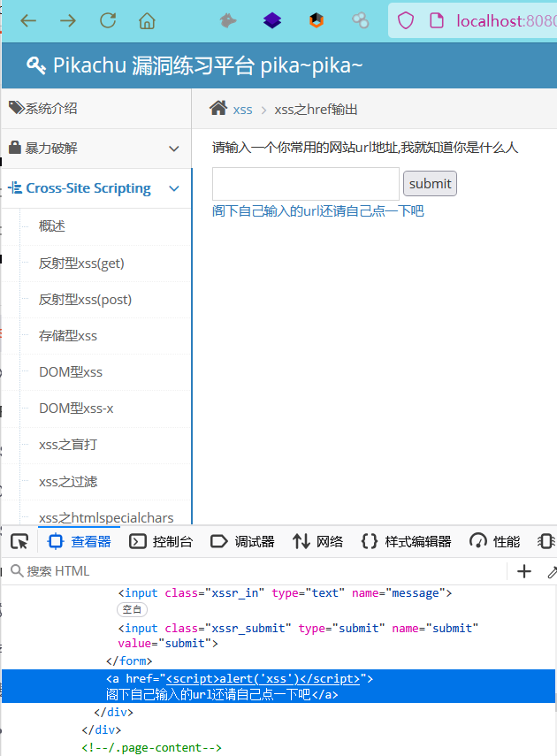This screenshot has width=557, height=756.
Task: Click the orange hexagon extension icon
Action: coord(317,20)
